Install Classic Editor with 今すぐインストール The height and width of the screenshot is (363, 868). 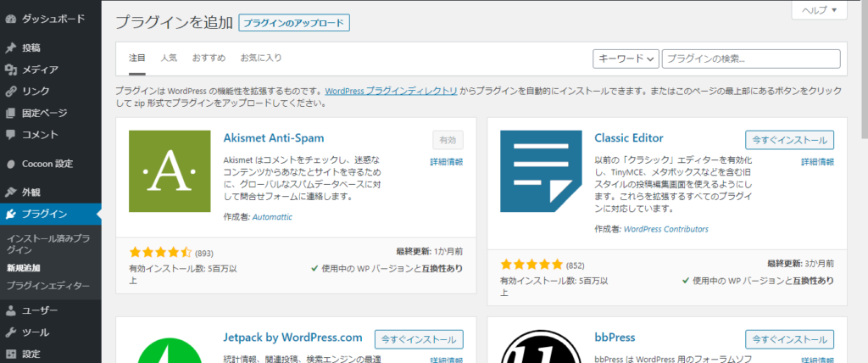789,140
